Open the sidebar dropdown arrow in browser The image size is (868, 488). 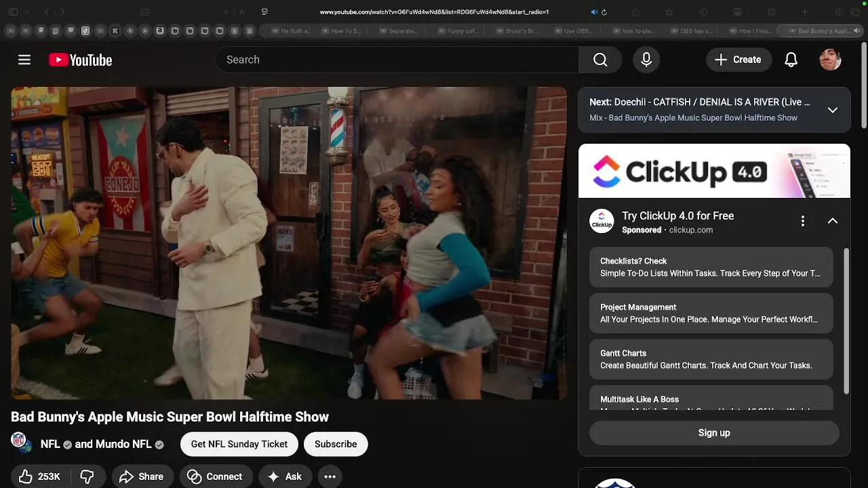[x=26, y=12]
